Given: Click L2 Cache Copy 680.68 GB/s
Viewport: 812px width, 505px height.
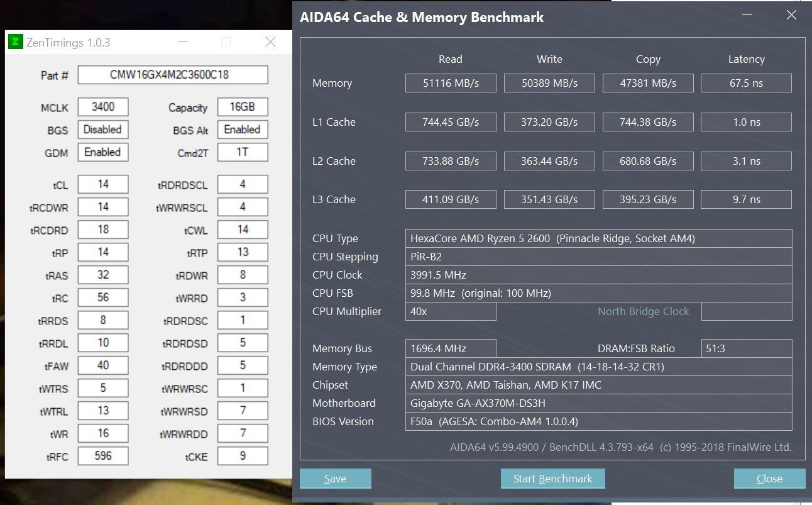Looking at the screenshot, I should 648,161.
